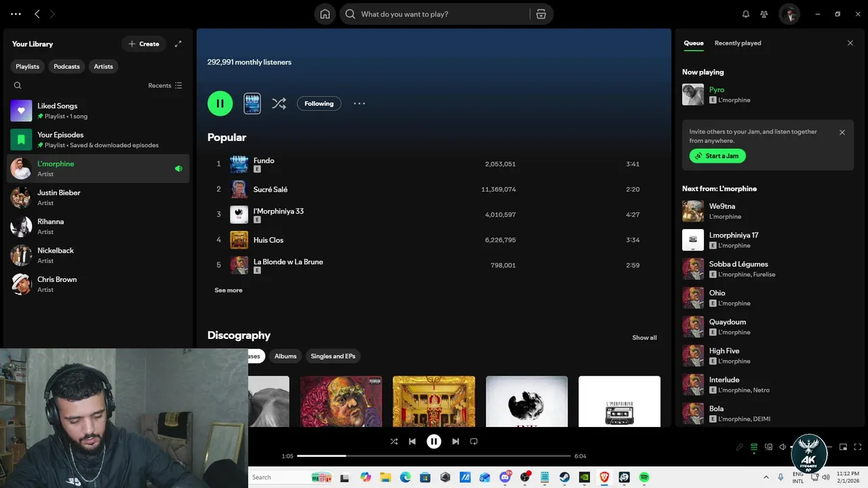Mute volume with the speaker icon
868x488 pixels.
point(783,447)
